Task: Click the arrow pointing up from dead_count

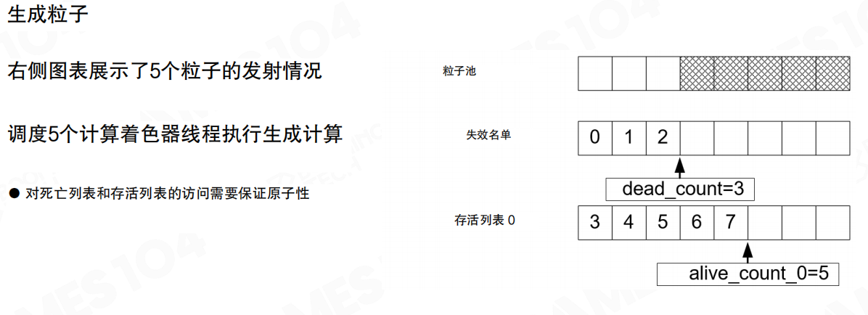Action: click(x=680, y=168)
